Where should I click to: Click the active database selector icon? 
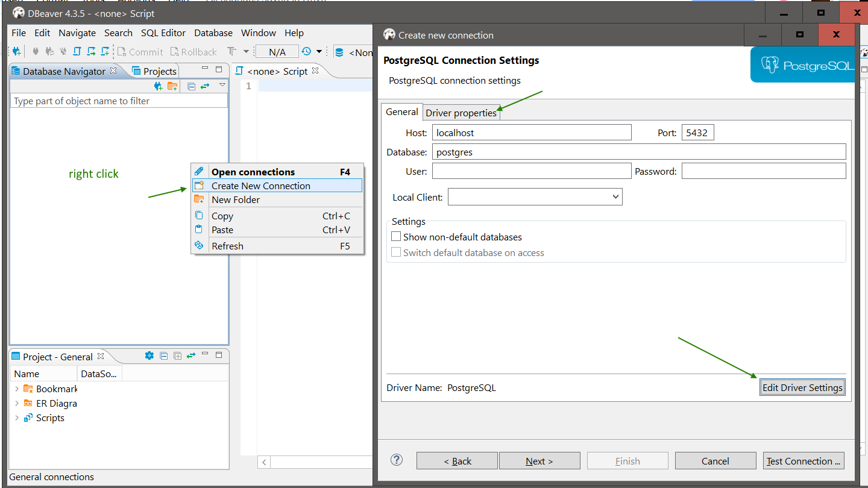[339, 52]
